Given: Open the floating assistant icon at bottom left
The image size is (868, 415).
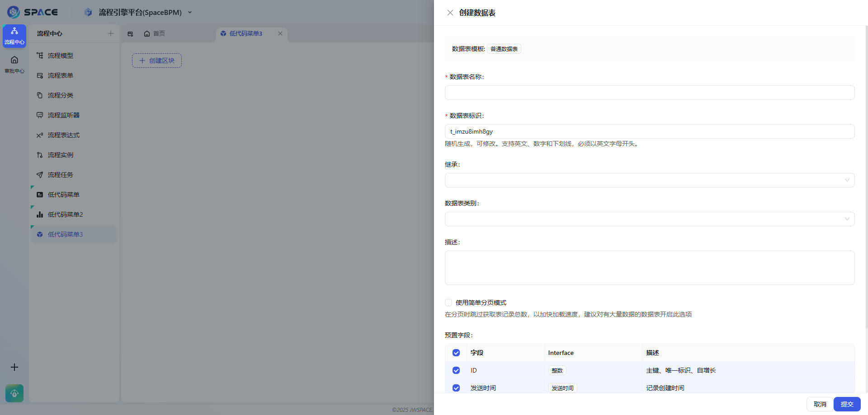Looking at the screenshot, I should point(14,393).
